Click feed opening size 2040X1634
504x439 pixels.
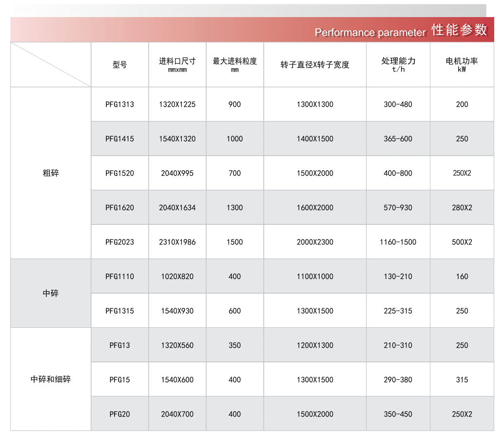177,208
